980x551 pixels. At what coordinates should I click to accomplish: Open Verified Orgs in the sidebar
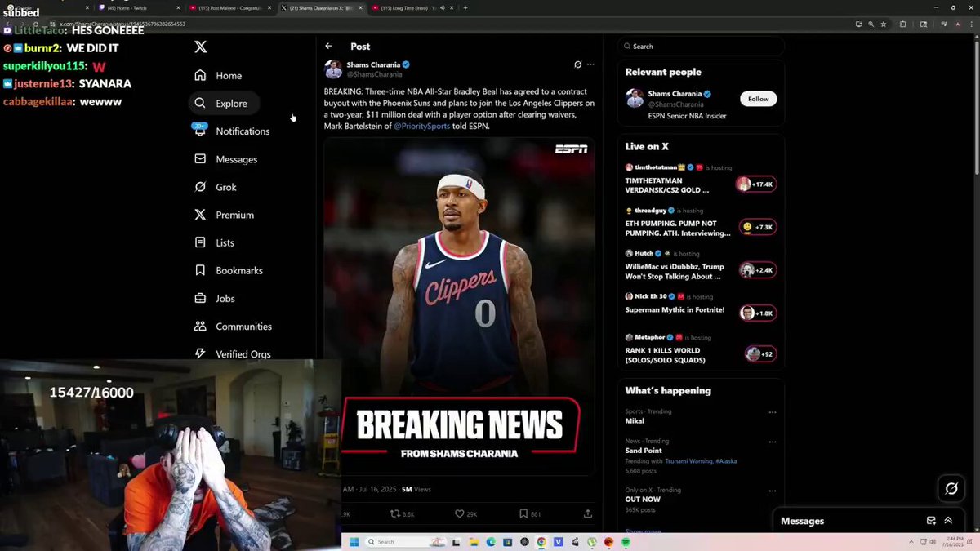pos(233,354)
